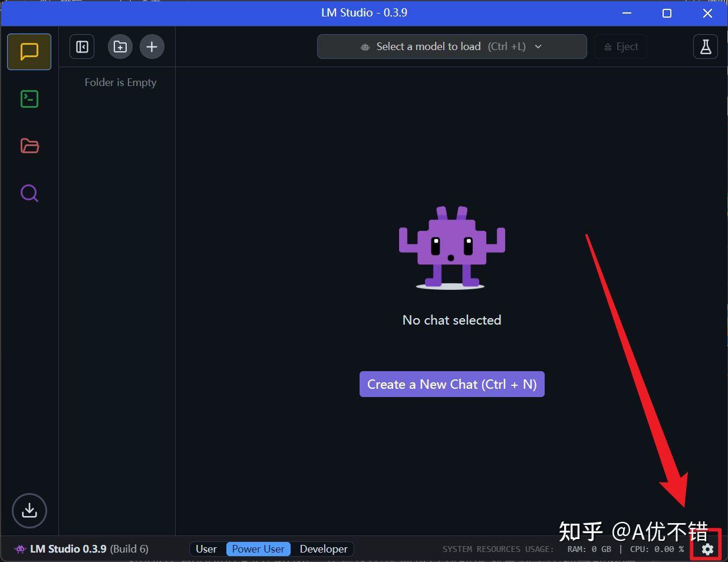Select the Developer console sidebar icon
The height and width of the screenshot is (562, 728).
coord(29,98)
